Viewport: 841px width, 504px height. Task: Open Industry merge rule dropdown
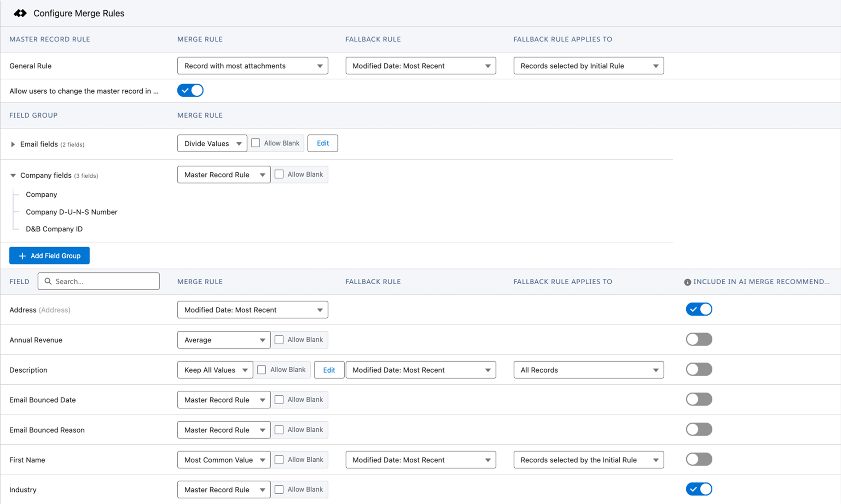point(223,490)
